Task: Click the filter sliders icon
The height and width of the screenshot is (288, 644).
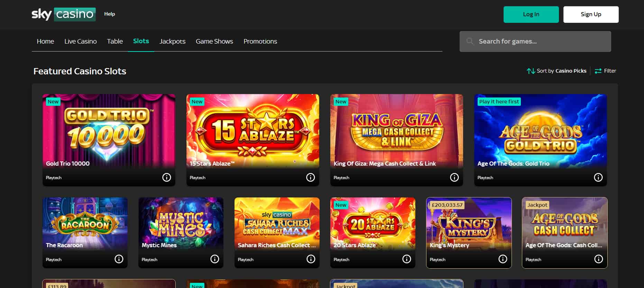Action: [598, 71]
